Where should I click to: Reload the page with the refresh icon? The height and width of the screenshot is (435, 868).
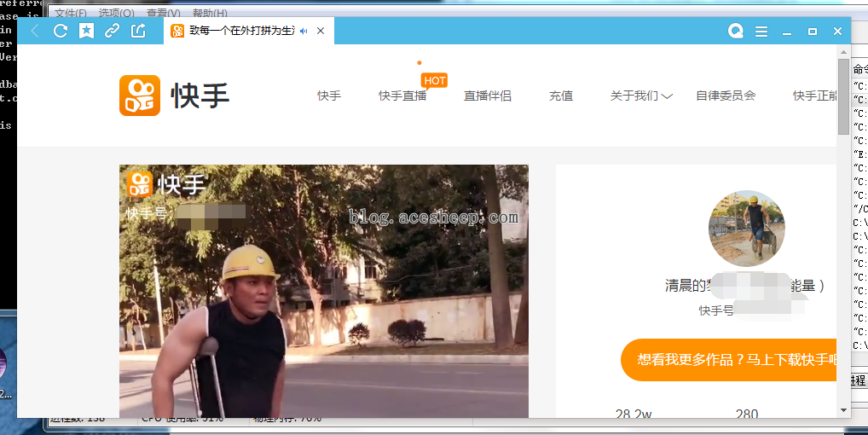[61, 31]
